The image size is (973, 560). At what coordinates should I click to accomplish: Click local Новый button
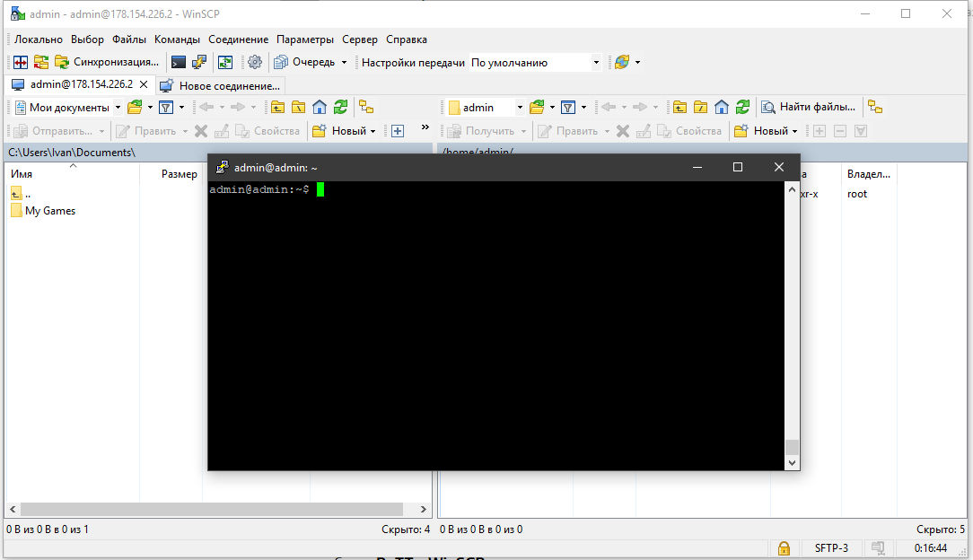click(345, 131)
